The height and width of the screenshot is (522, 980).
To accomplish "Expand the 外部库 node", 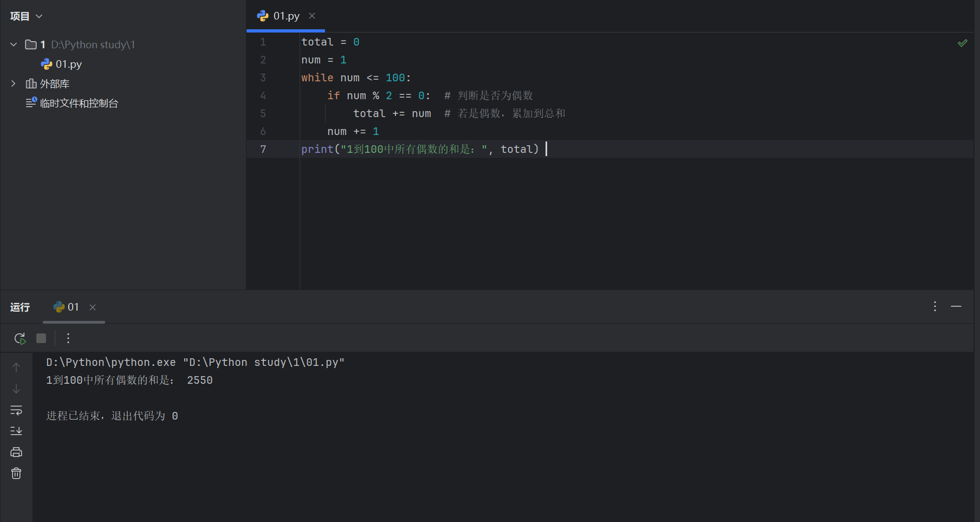I will [x=13, y=83].
